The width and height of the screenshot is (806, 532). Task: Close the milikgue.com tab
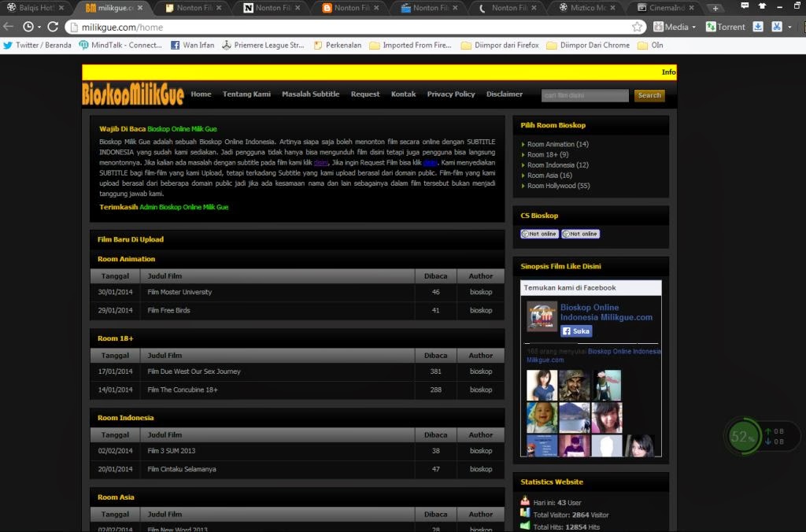(140, 8)
